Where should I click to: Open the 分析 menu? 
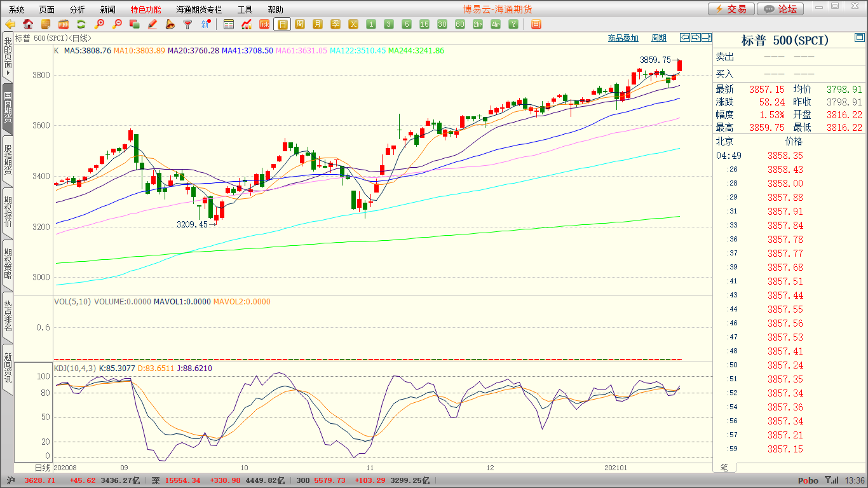(77, 10)
